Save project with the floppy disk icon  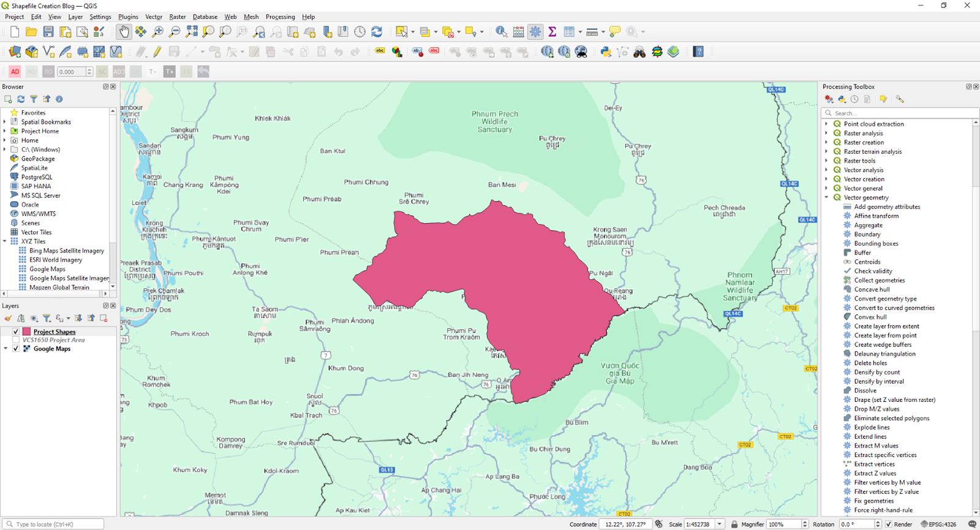[48, 32]
